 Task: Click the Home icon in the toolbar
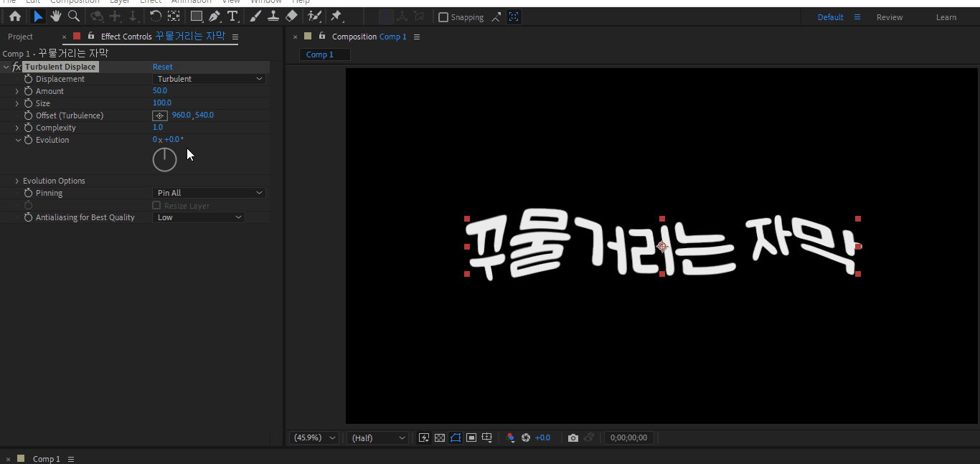pyautogui.click(x=15, y=16)
